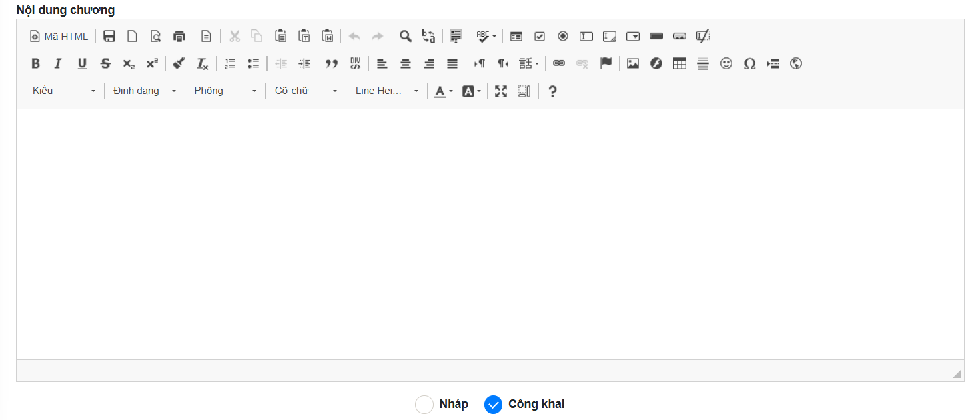Open the Replace text tool
This screenshot has height=420, width=980.
[428, 36]
